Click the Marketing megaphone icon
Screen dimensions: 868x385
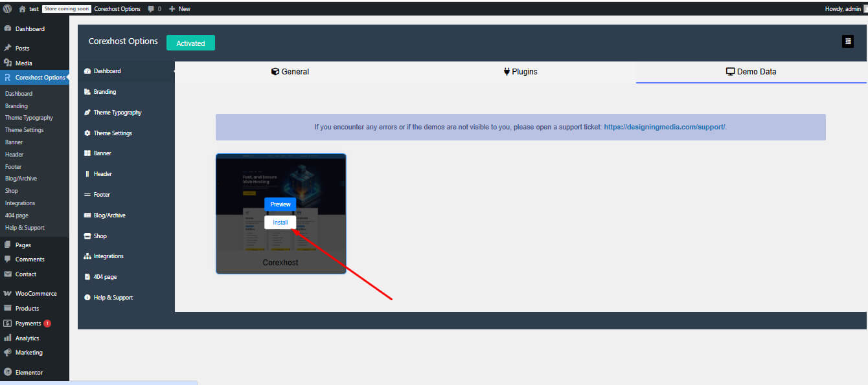point(8,353)
